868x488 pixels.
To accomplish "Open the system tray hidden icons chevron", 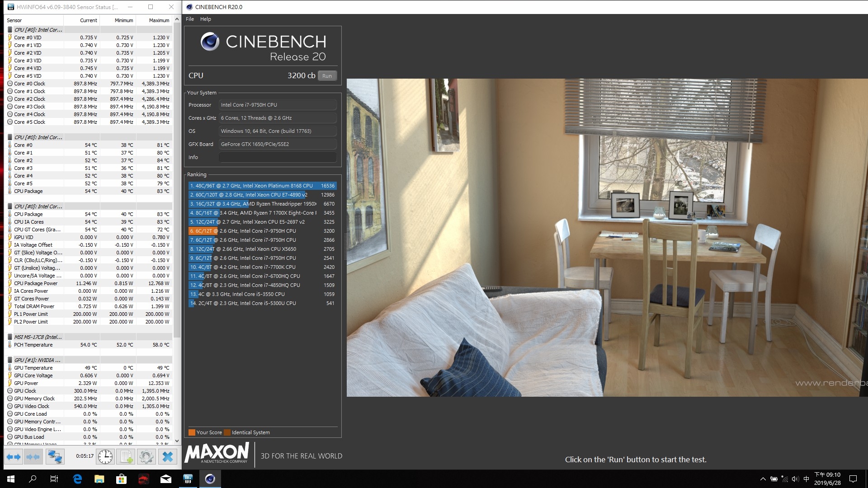I will coord(763,479).
